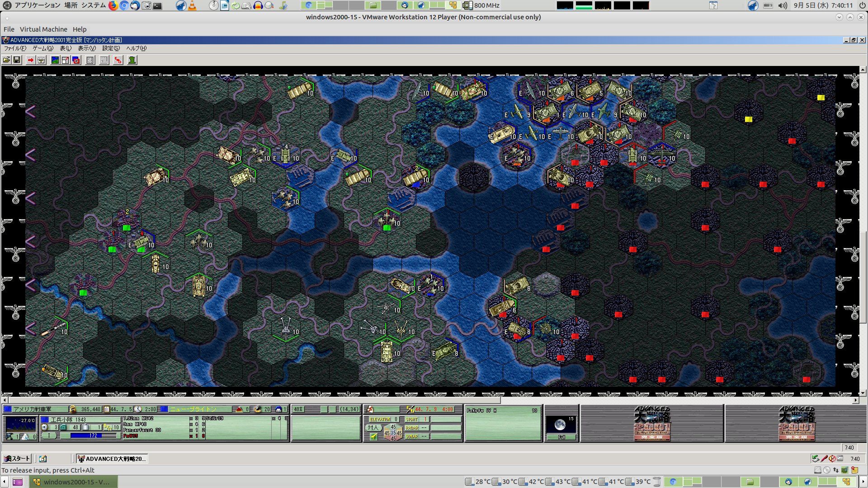
Task: Click the open file folder toolbar icon
Action: click(6, 60)
